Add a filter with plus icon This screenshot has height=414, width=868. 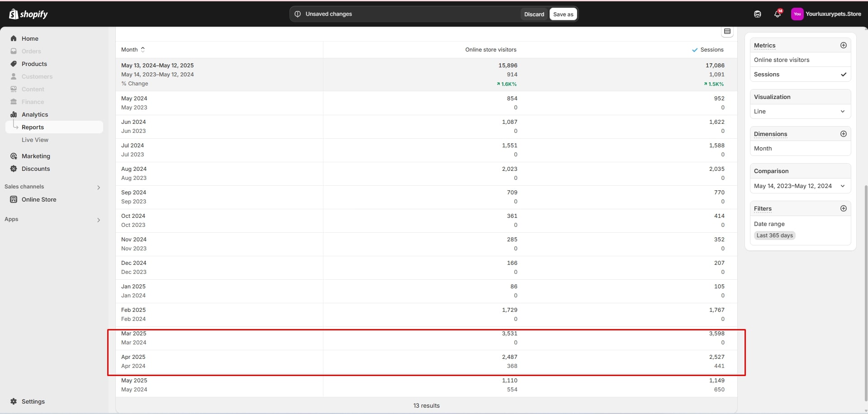tap(843, 208)
